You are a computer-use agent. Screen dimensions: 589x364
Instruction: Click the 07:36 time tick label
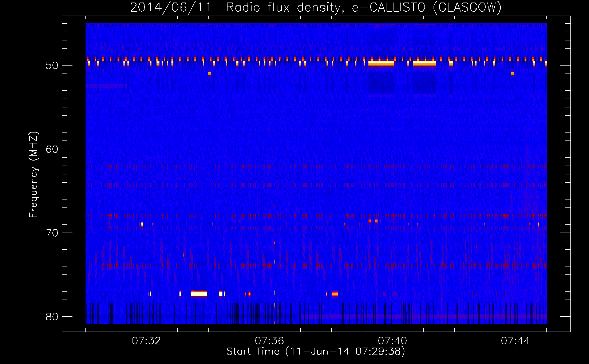[x=270, y=341]
